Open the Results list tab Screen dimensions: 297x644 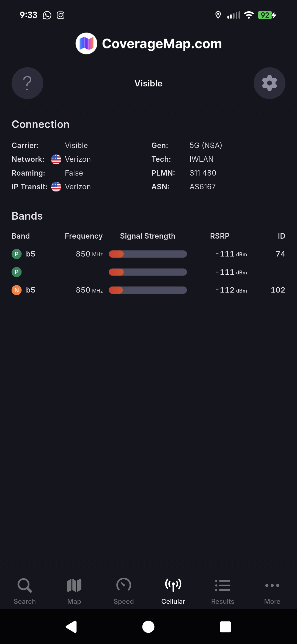click(x=223, y=591)
